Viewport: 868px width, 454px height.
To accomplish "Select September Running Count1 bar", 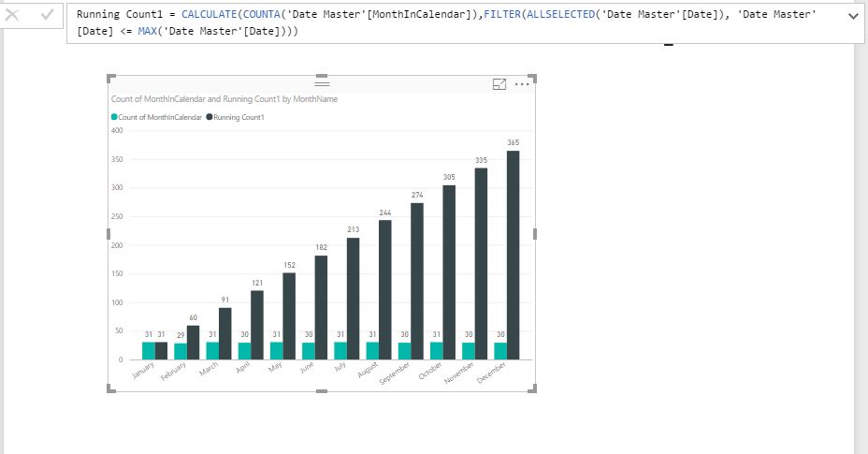I will [x=417, y=281].
